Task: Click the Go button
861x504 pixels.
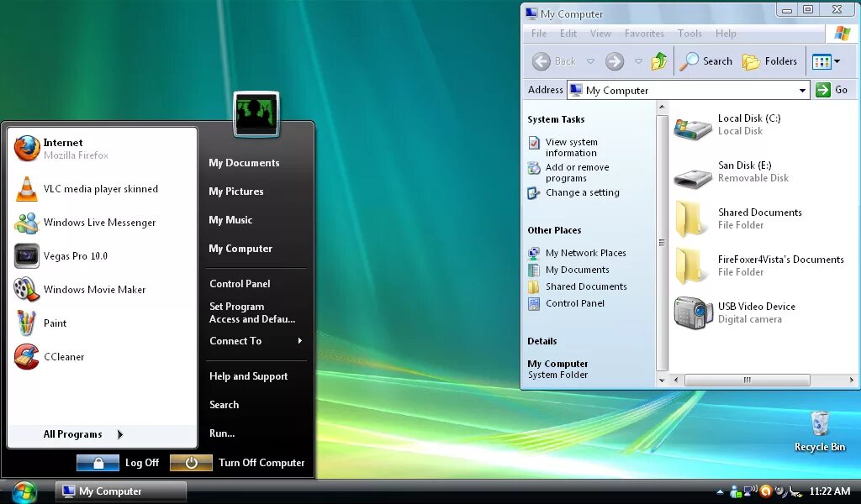Action: tap(832, 90)
